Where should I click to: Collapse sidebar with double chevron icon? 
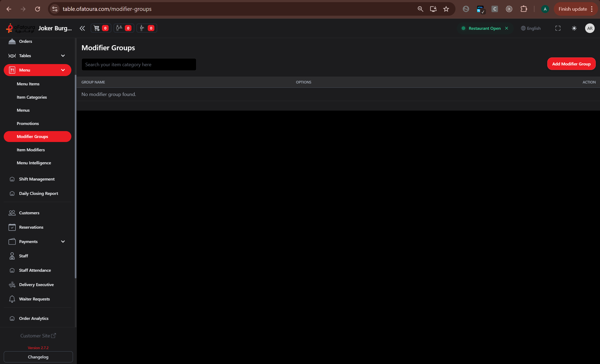(82, 28)
